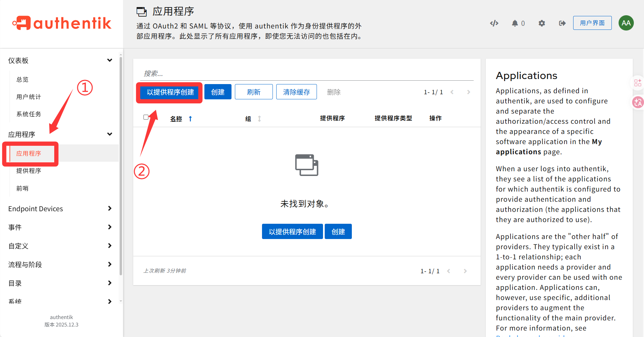Collapse the 应用程序 sidebar section
644x337 pixels.
(109, 134)
